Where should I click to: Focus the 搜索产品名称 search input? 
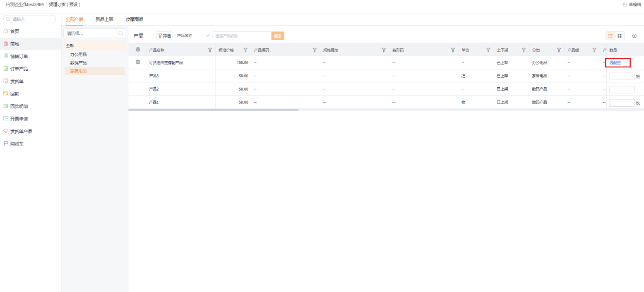point(242,36)
